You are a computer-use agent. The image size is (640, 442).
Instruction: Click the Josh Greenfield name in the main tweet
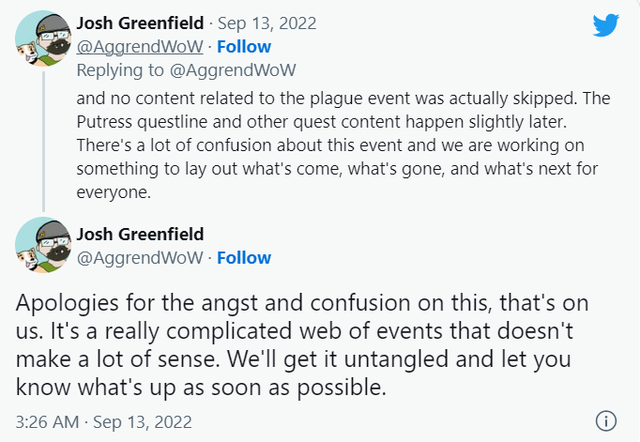point(140,234)
